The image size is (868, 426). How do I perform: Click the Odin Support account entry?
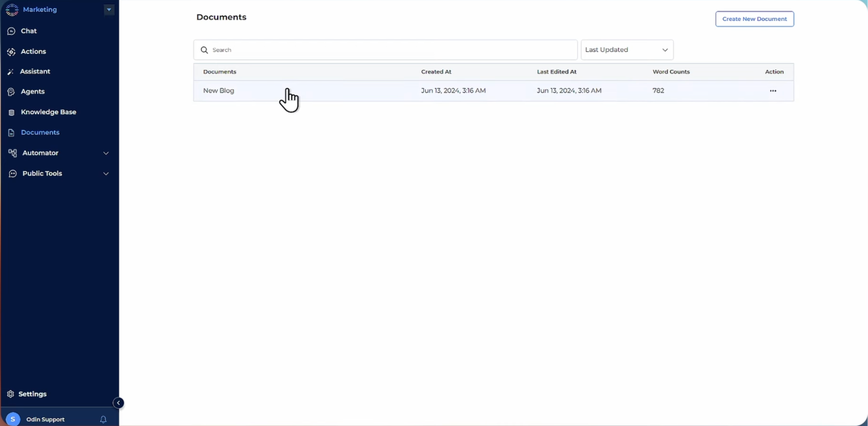click(45, 419)
